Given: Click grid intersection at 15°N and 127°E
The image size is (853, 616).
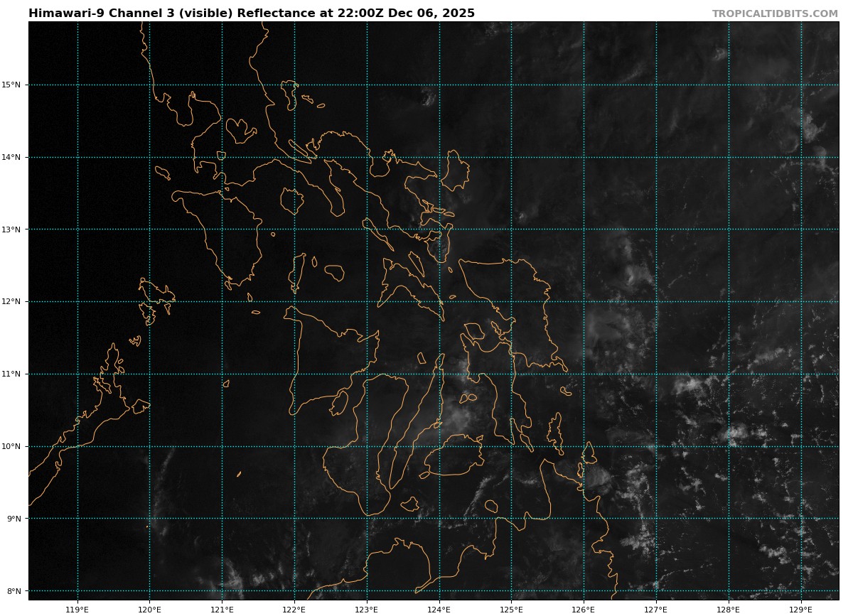Looking at the screenshot, I should click(x=656, y=85).
